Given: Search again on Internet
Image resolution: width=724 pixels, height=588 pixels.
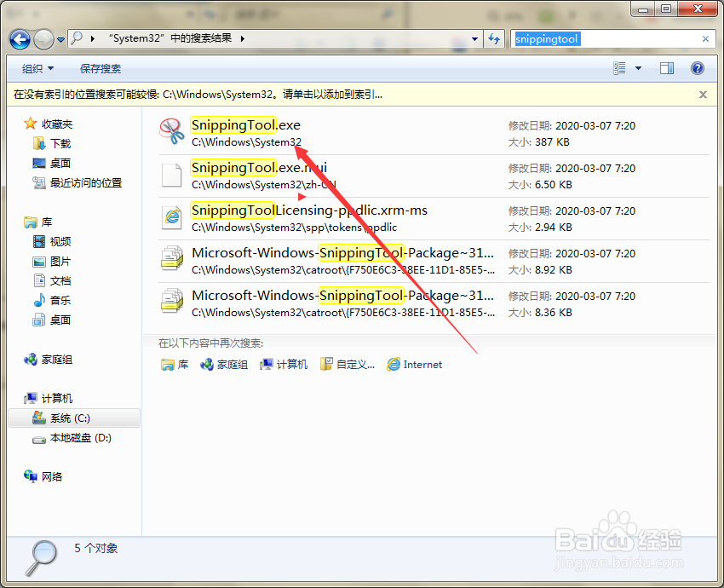Looking at the screenshot, I should (414, 365).
